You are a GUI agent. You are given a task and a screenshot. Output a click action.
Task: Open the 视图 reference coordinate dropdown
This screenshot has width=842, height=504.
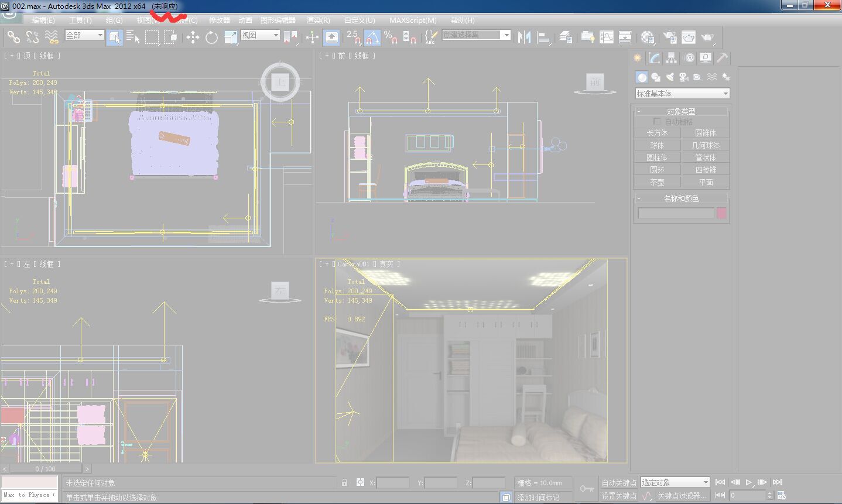[x=260, y=36]
